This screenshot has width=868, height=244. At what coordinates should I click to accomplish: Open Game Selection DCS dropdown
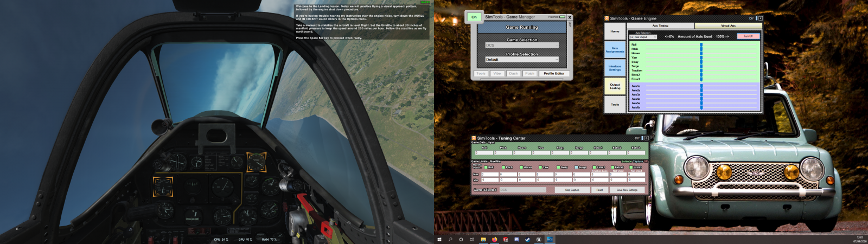522,45
